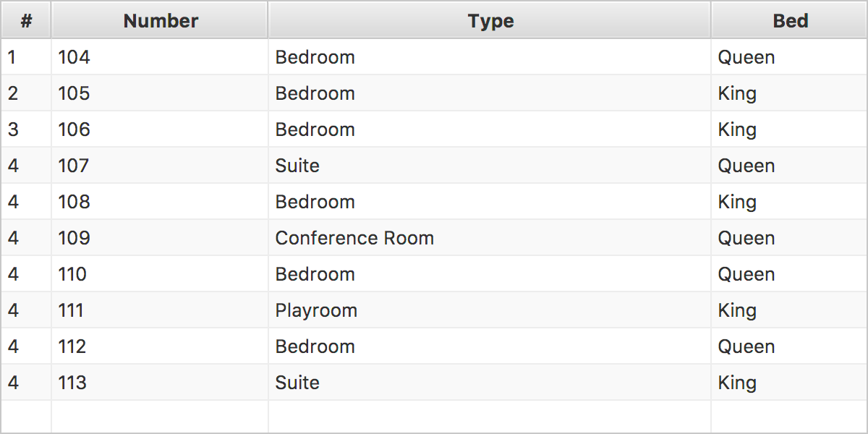Select the Conference Room cell
The image size is (868, 434).
click(x=490, y=238)
